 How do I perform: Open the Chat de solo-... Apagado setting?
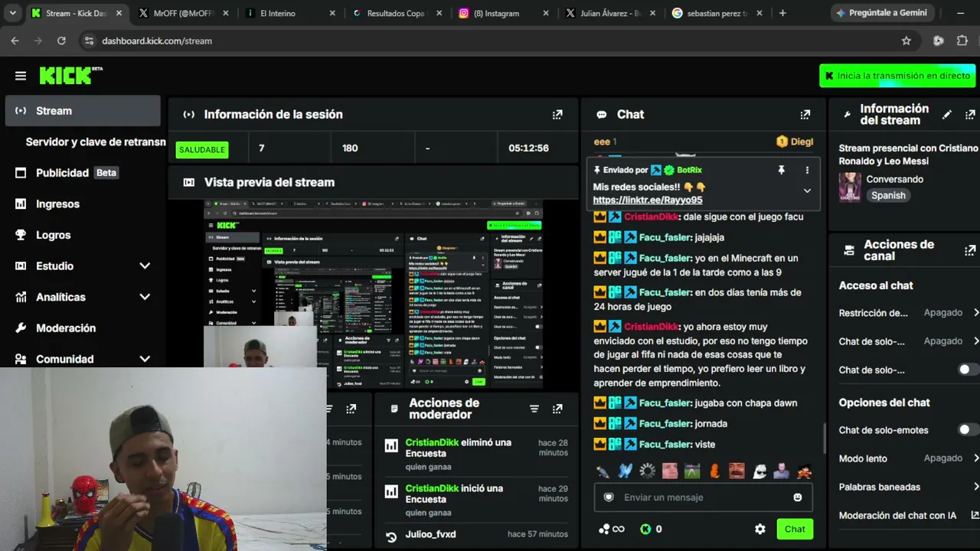tap(909, 341)
